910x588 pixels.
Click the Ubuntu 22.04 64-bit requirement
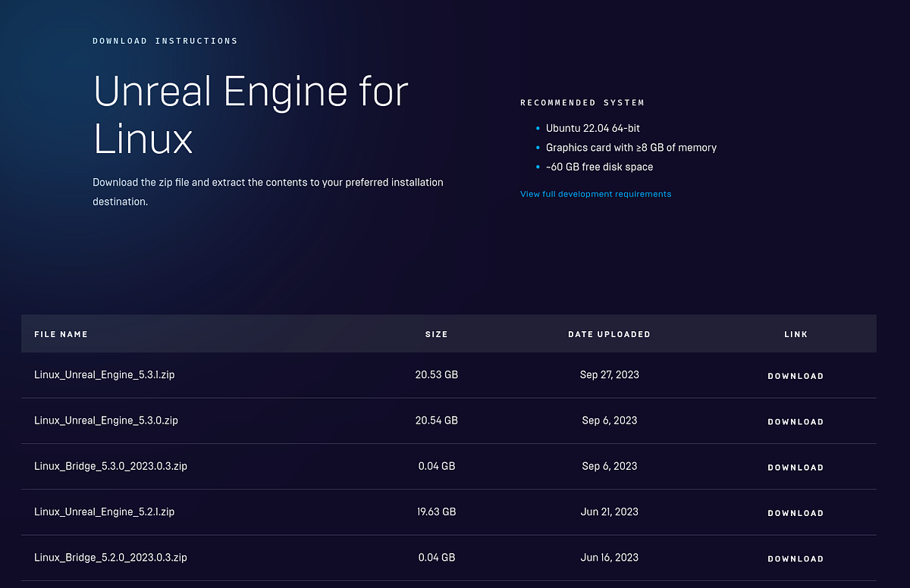[593, 128]
